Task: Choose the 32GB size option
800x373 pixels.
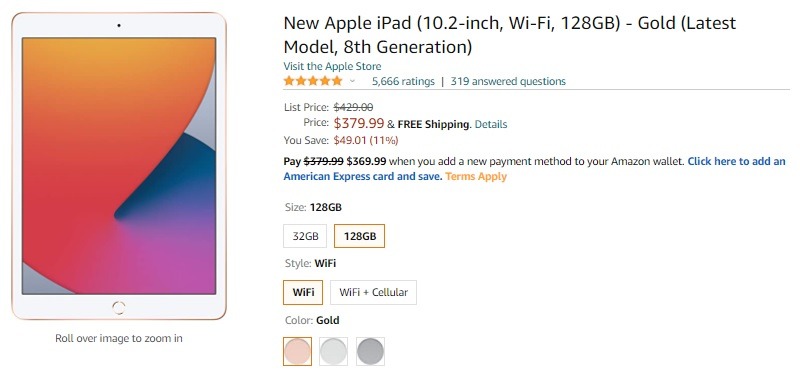Action: [305, 236]
